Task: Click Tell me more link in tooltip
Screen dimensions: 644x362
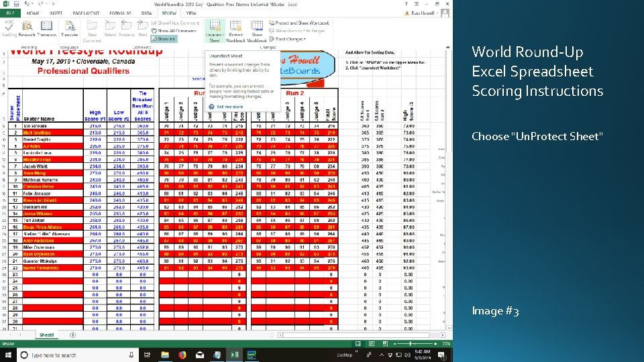Action: pos(229,107)
